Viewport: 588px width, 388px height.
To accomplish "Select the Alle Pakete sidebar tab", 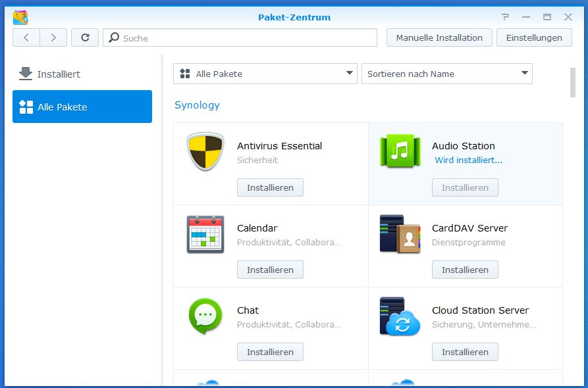I will coord(82,107).
